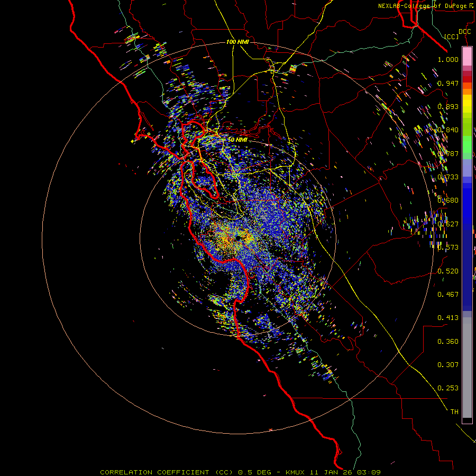
Task: Click the 0.947 scale value
Action: coord(448,83)
